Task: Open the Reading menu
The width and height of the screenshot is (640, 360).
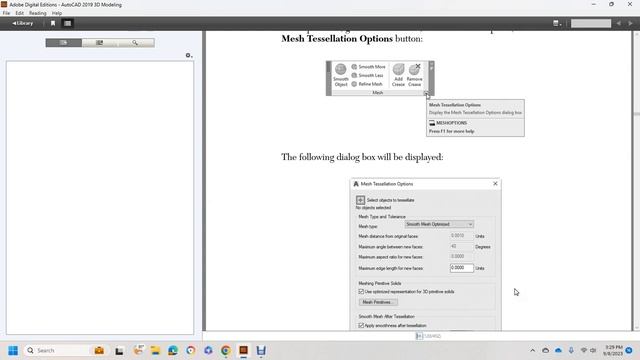Action: click(38, 13)
